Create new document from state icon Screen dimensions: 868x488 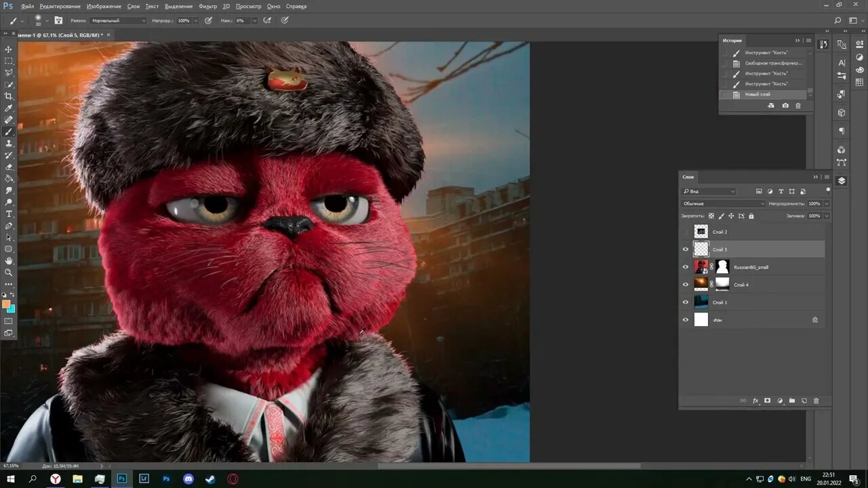771,106
